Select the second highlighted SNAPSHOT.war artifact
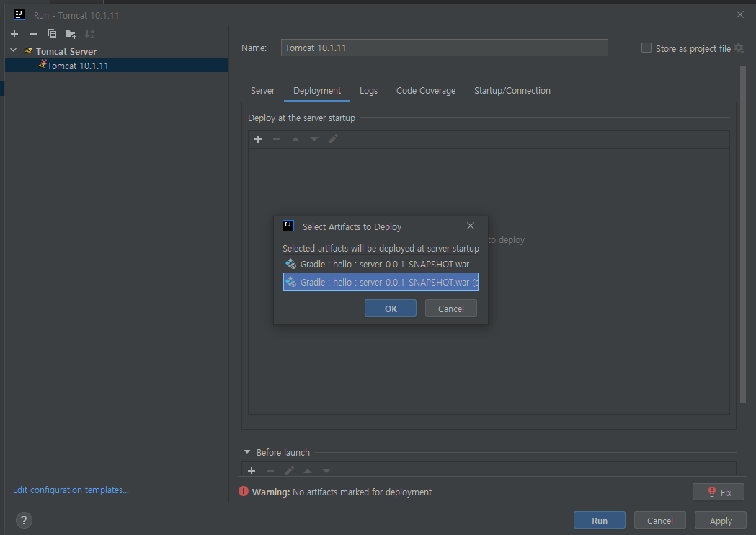This screenshot has width=756, height=535. (381, 282)
